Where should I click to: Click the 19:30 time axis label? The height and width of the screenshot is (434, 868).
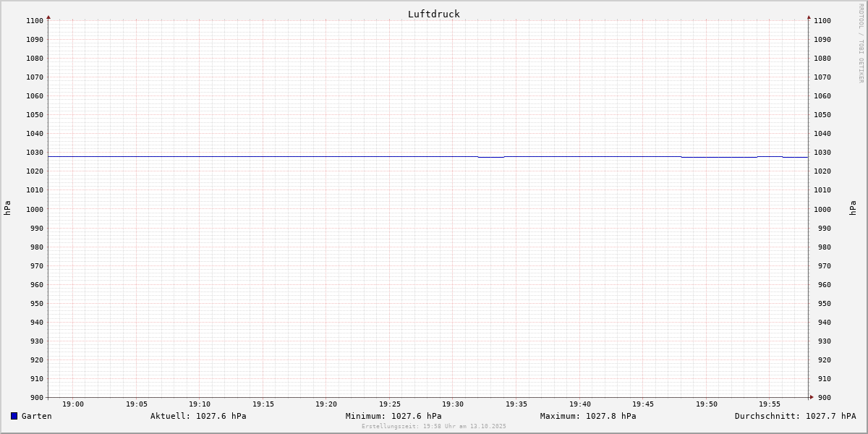(x=453, y=404)
